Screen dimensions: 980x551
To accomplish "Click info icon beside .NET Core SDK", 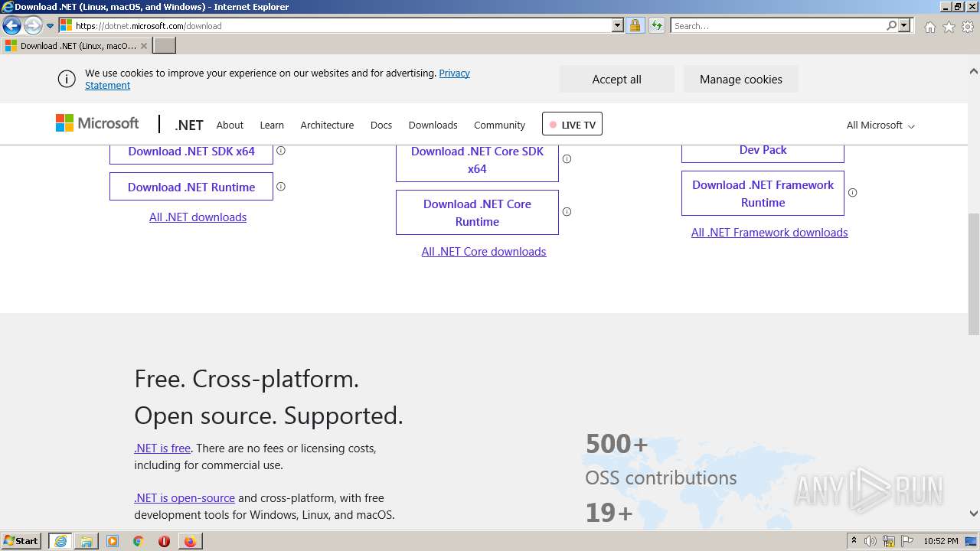I will (x=567, y=159).
